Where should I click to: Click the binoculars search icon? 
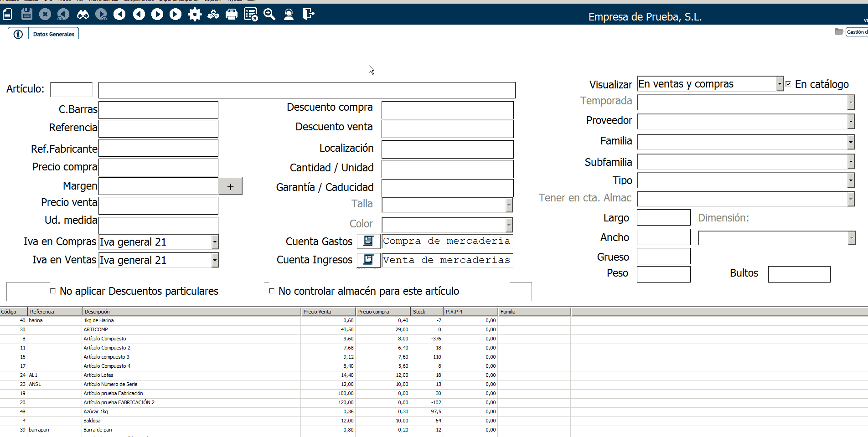coord(83,15)
